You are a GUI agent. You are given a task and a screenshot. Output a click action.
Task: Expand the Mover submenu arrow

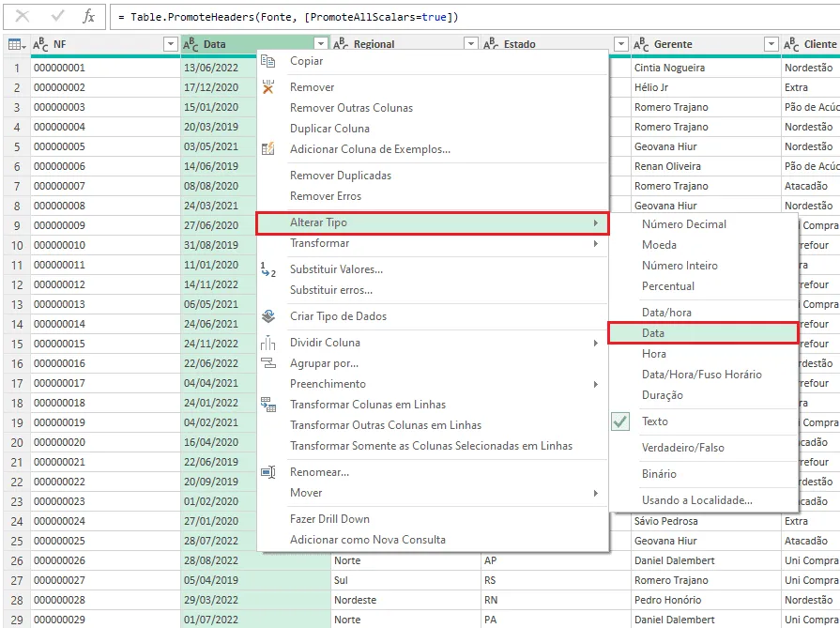coord(595,493)
